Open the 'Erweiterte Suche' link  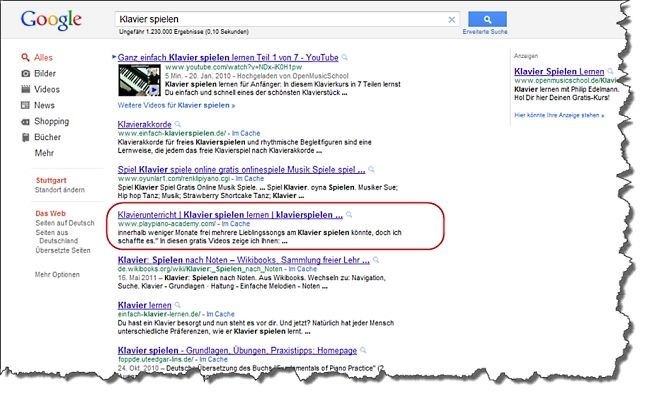click(x=485, y=32)
